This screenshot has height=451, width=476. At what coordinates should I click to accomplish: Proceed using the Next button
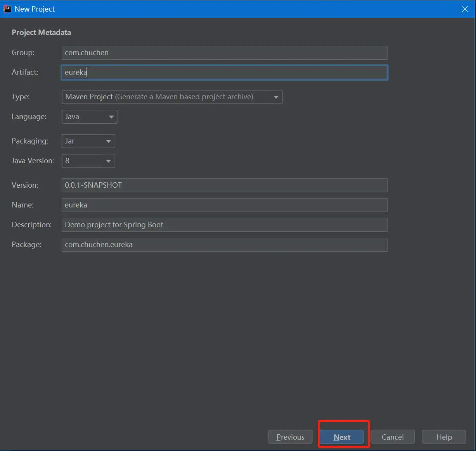point(342,437)
